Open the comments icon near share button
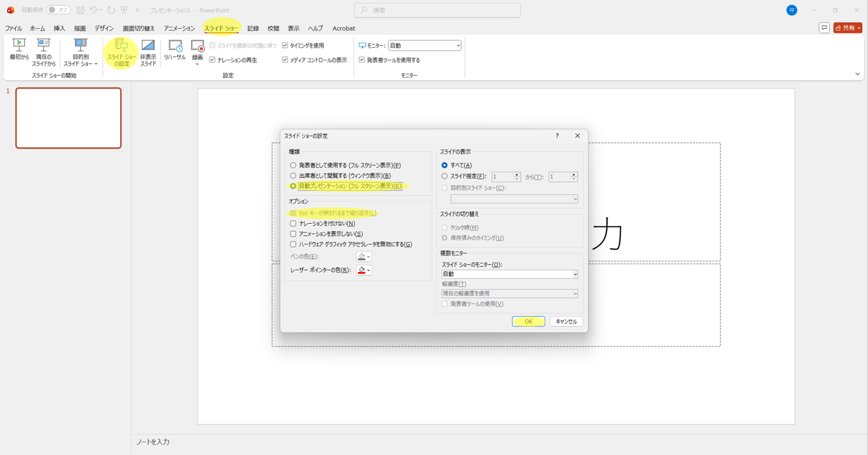 (824, 28)
